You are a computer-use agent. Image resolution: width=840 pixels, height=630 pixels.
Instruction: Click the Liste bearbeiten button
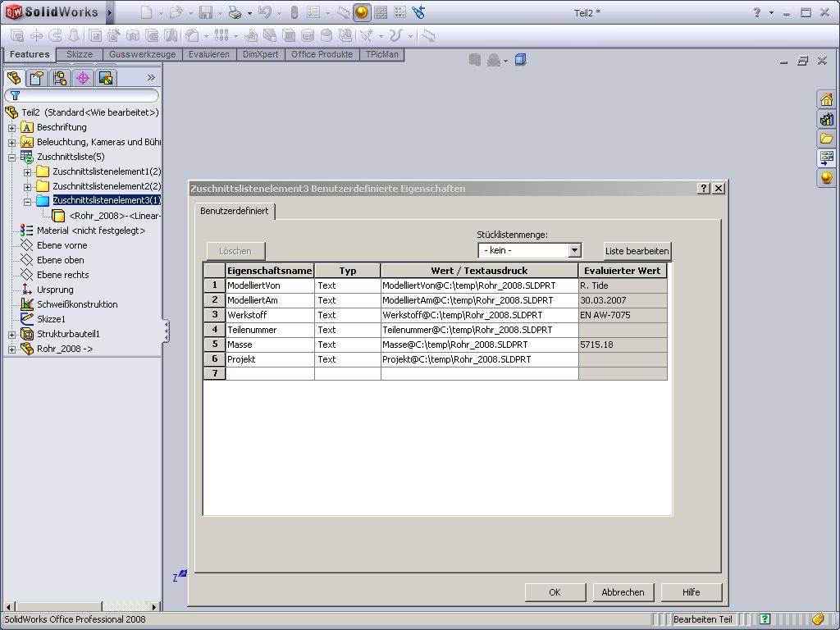click(637, 251)
